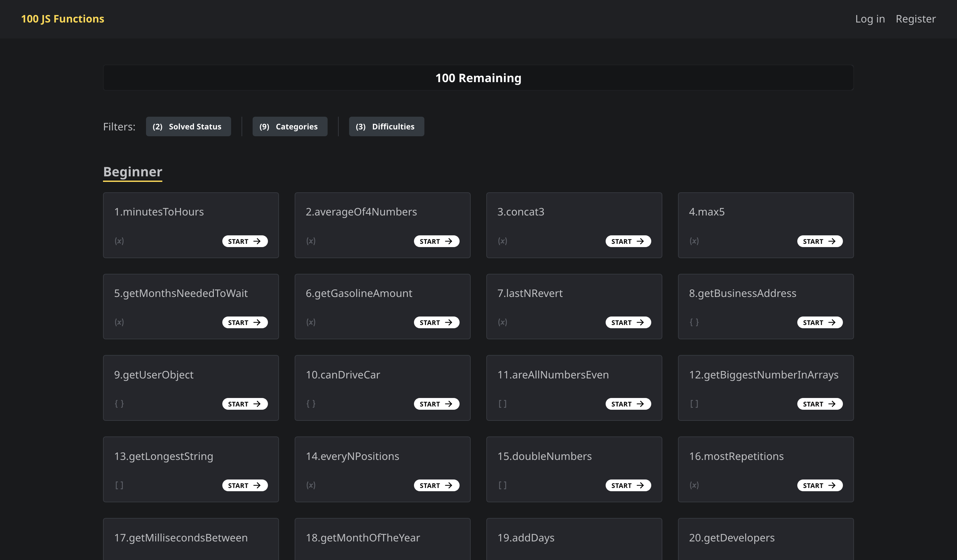Click the [ ] array icon on areAllNumbersEven card
The height and width of the screenshot is (560, 957).
coord(502,404)
